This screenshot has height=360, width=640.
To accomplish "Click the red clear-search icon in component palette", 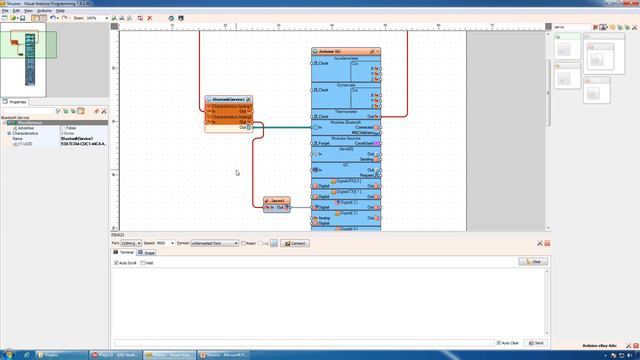I will (x=596, y=27).
